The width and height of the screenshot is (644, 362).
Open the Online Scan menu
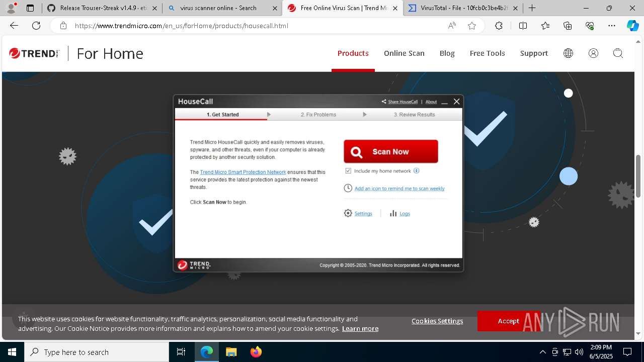(404, 53)
